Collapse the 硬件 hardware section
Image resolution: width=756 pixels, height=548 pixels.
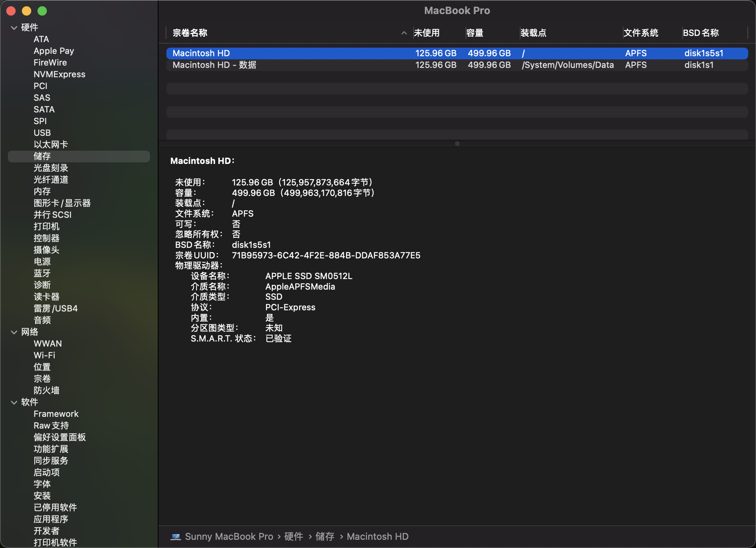pyautogui.click(x=14, y=28)
